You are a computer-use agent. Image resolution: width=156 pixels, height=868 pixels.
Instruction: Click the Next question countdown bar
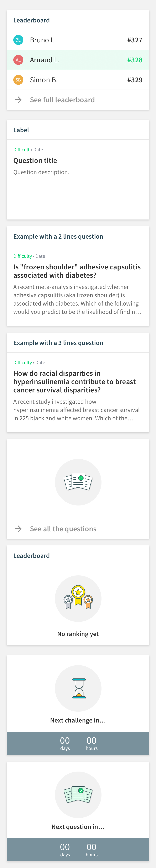(x=78, y=850)
